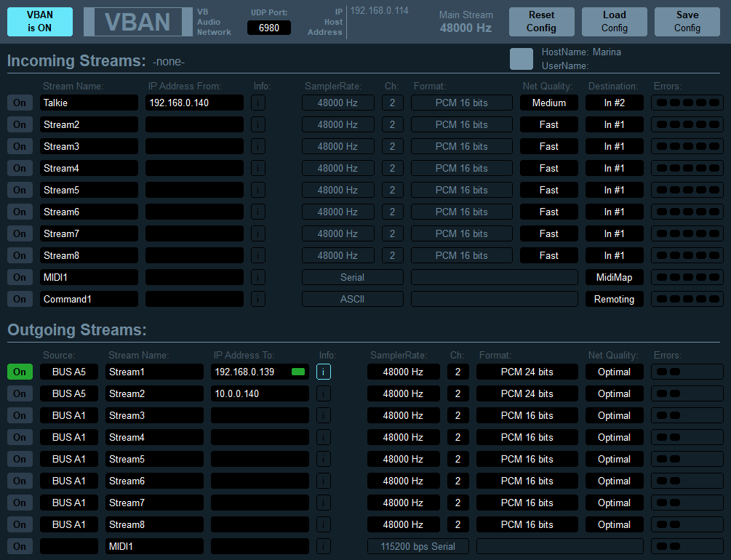Enable incoming Stream6 with On button
731x560 pixels.
pos(20,212)
